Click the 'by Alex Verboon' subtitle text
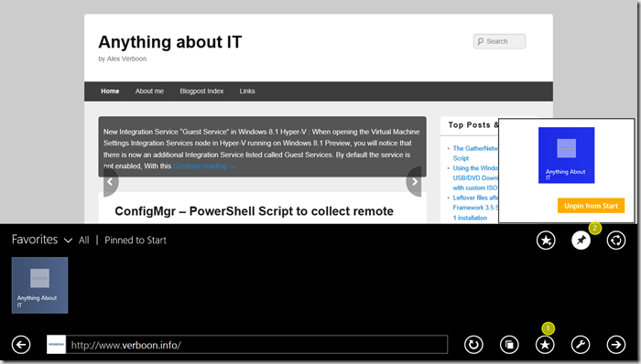The width and height of the screenshot is (641, 364). click(x=122, y=59)
